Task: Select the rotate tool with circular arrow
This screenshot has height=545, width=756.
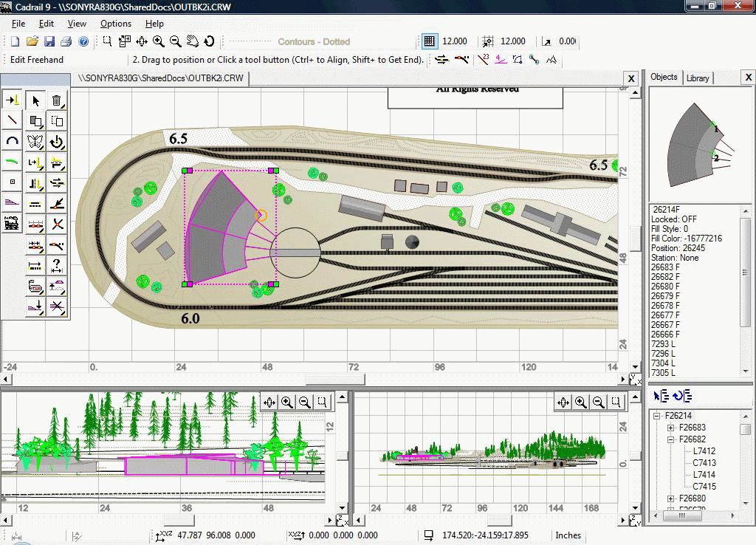Action: (56, 141)
